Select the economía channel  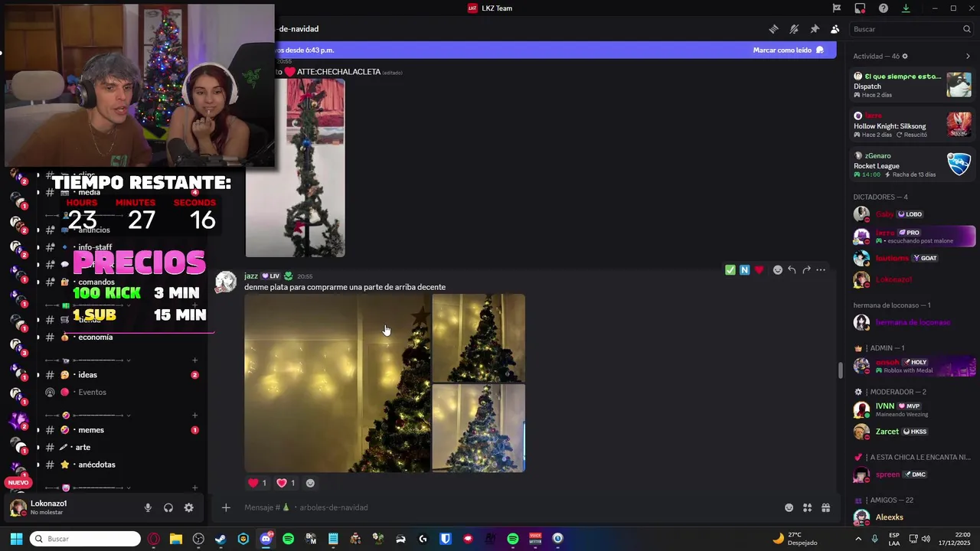click(x=122, y=337)
